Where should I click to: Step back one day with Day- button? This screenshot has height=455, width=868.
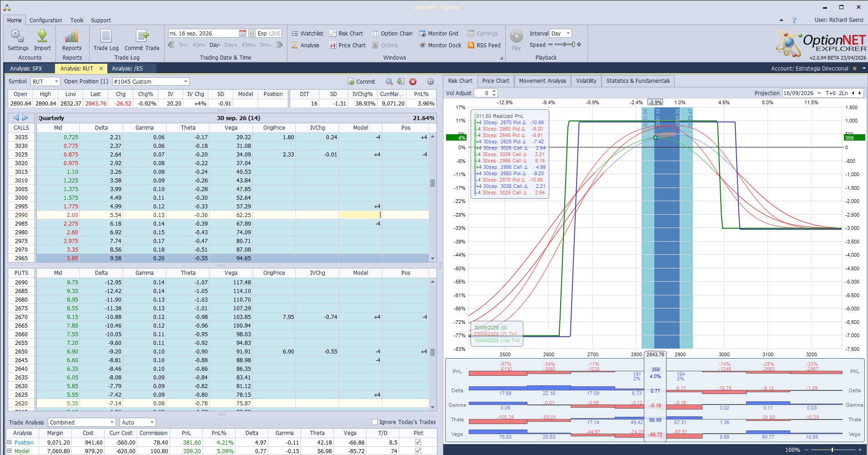[215, 45]
